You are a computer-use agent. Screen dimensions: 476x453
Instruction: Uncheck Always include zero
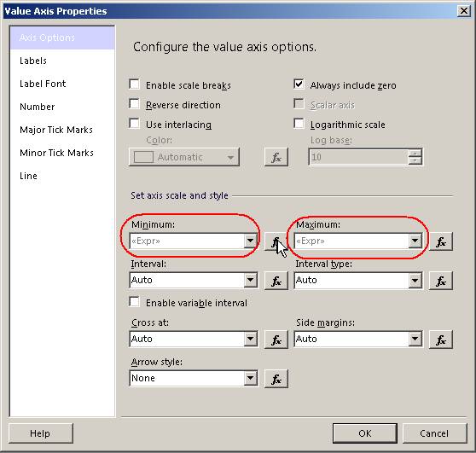pyautogui.click(x=299, y=84)
